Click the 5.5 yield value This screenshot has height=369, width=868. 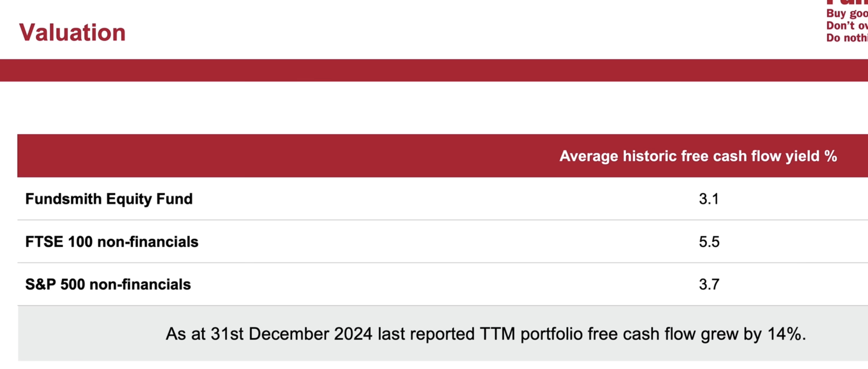click(709, 242)
